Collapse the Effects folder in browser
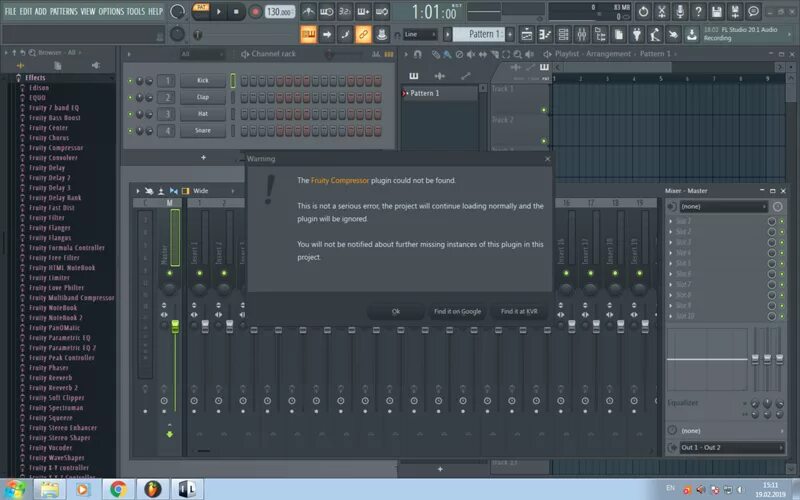 (35, 78)
